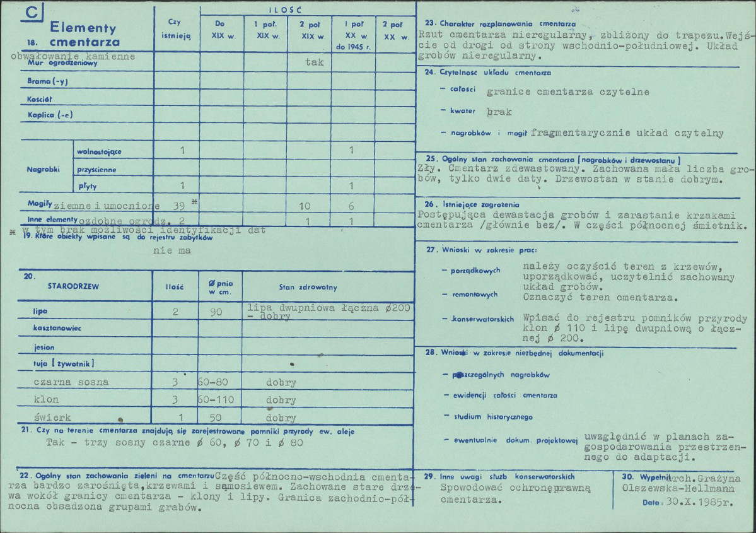Screen dimensions: 756x533
Task: Click the diameter '60-80' for czarna sosna
Action: 213,382
